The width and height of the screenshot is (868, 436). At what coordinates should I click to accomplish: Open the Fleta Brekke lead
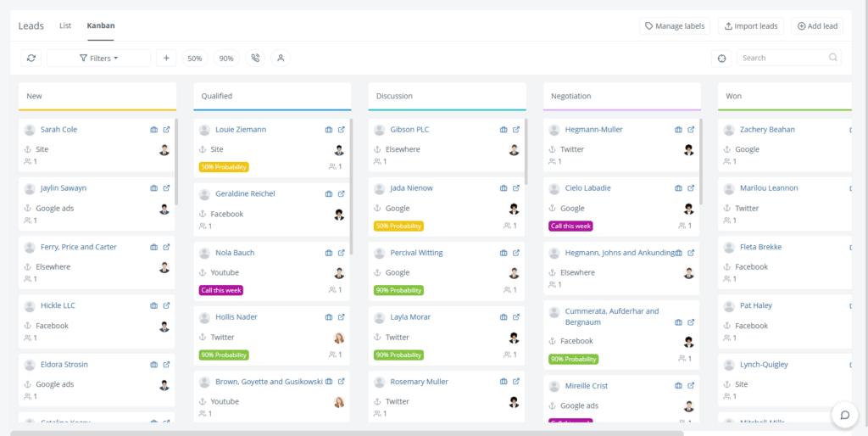760,247
